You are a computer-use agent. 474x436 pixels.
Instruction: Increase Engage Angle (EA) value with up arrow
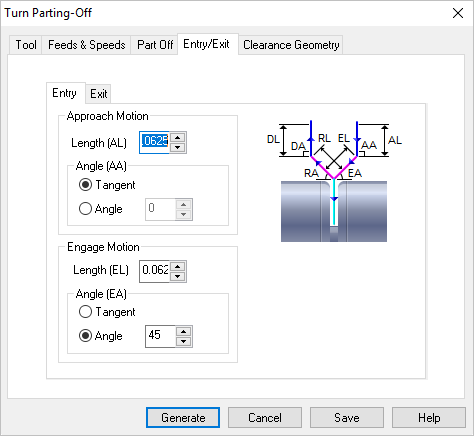(184, 331)
